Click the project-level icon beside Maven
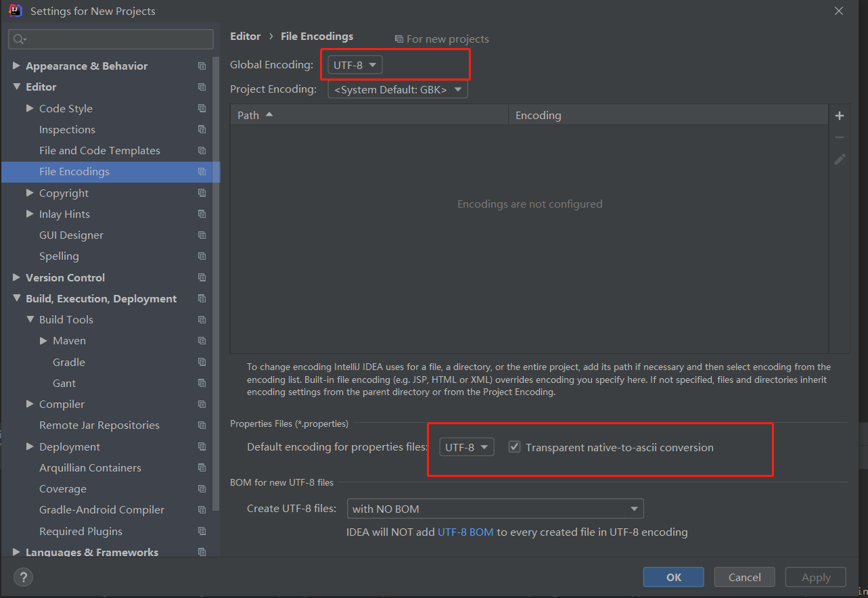The width and height of the screenshot is (868, 598). [x=202, y=340]
